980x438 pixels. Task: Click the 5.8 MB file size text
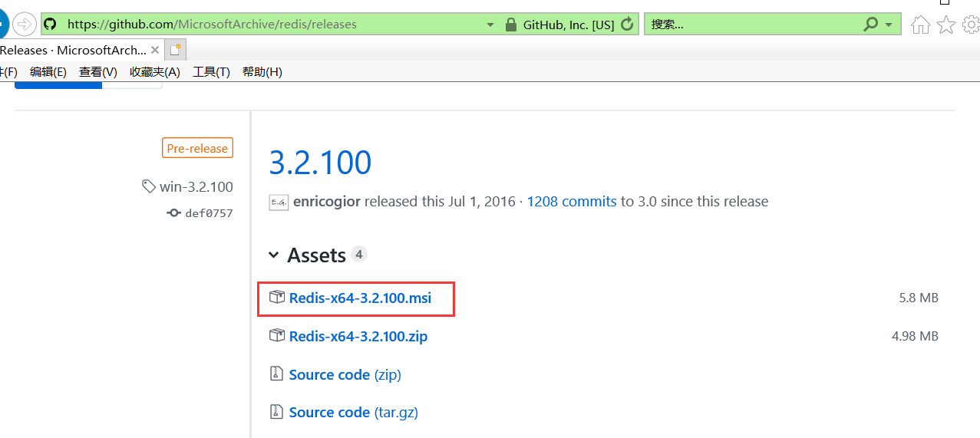919,298
